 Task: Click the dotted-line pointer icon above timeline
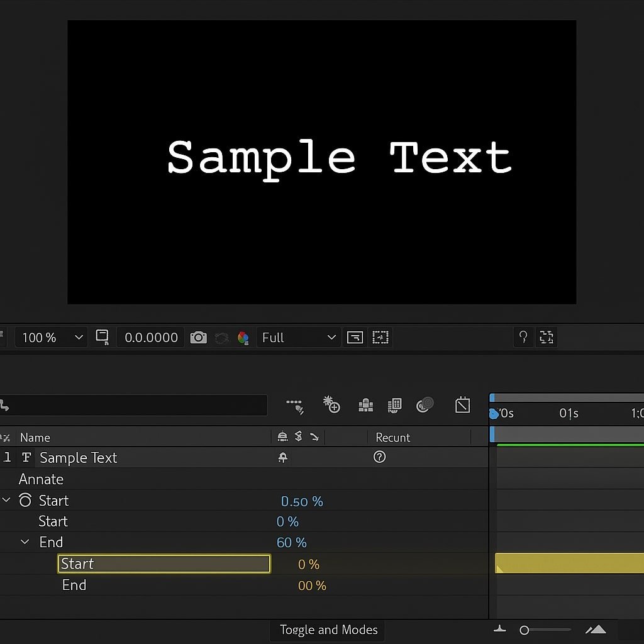[x=295, y=406]
